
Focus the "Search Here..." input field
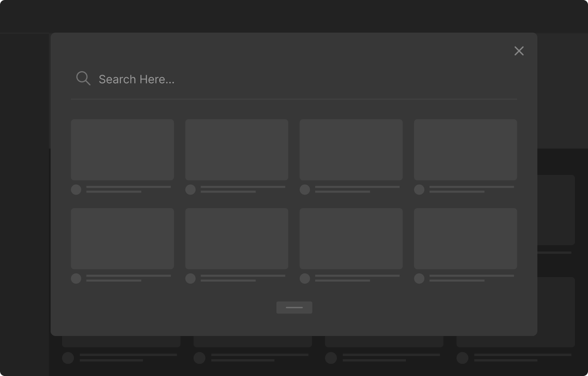pyautogui.click(x=294, y=79)
